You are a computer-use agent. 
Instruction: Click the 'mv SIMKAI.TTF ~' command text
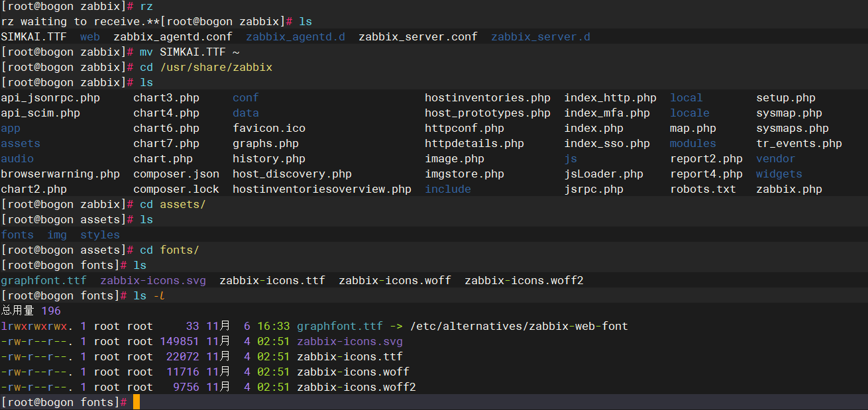(190, 52)
